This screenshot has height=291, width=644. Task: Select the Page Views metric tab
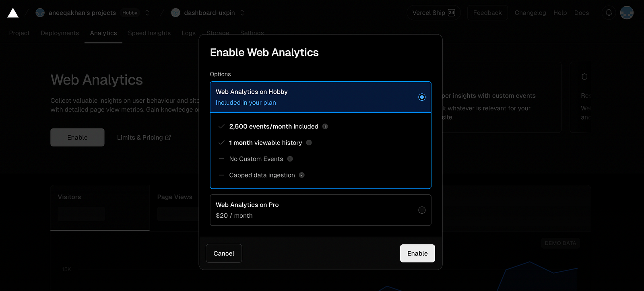(x=175, y=197)
